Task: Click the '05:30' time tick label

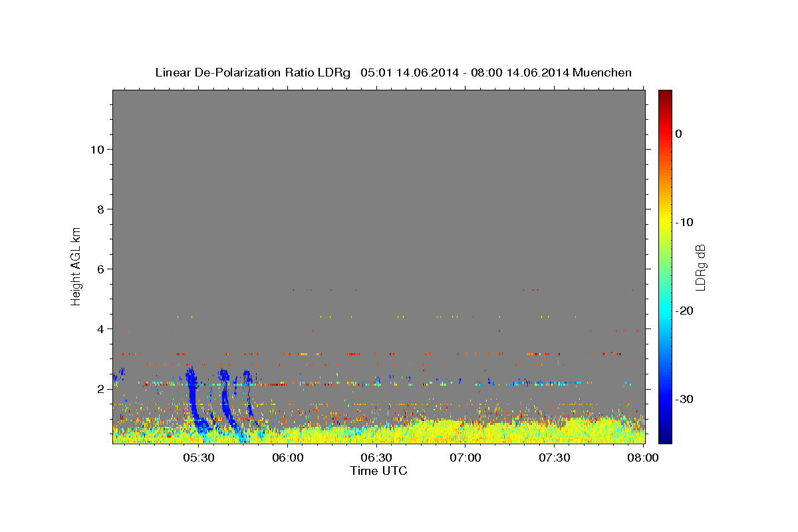Action: click(x=199, y=458)
